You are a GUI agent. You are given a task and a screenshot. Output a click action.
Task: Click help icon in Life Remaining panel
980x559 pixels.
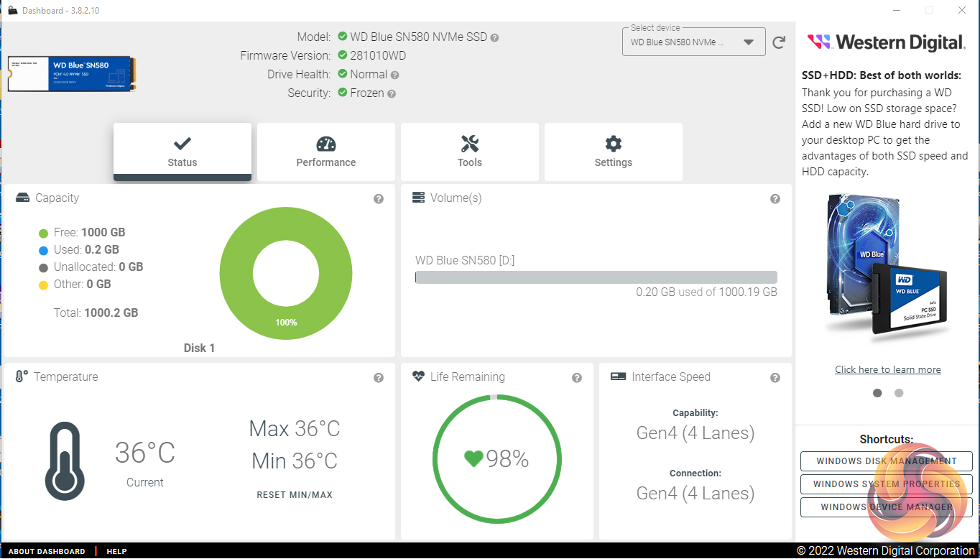tap(577, 378)
